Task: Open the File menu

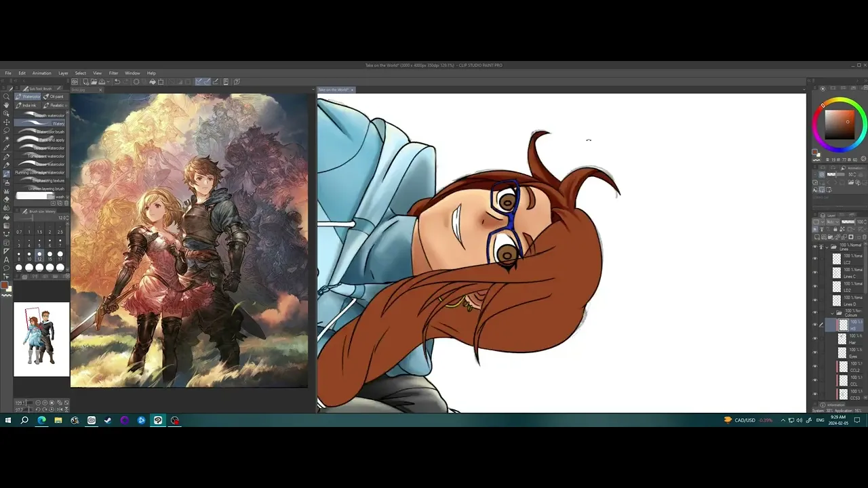Action: [8, 73]
